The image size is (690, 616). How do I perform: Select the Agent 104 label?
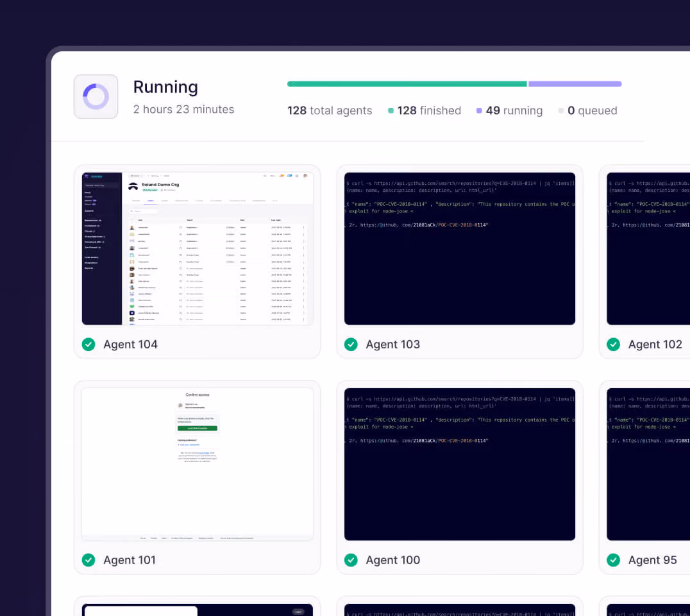point(130,345)
